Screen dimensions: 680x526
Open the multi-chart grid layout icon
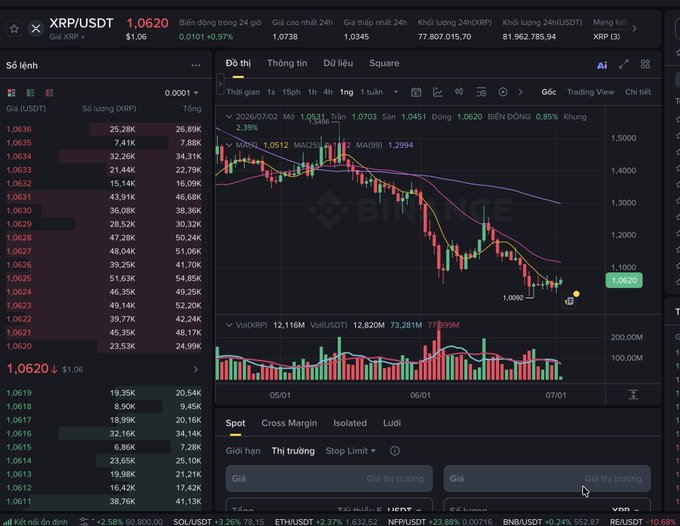point(645,65)
